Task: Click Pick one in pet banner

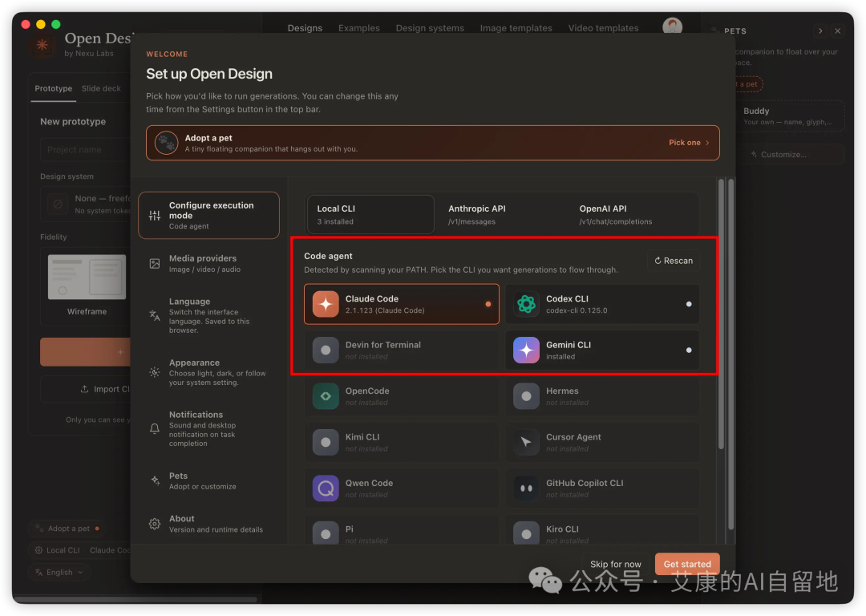Action: click(x=689, y=143)
